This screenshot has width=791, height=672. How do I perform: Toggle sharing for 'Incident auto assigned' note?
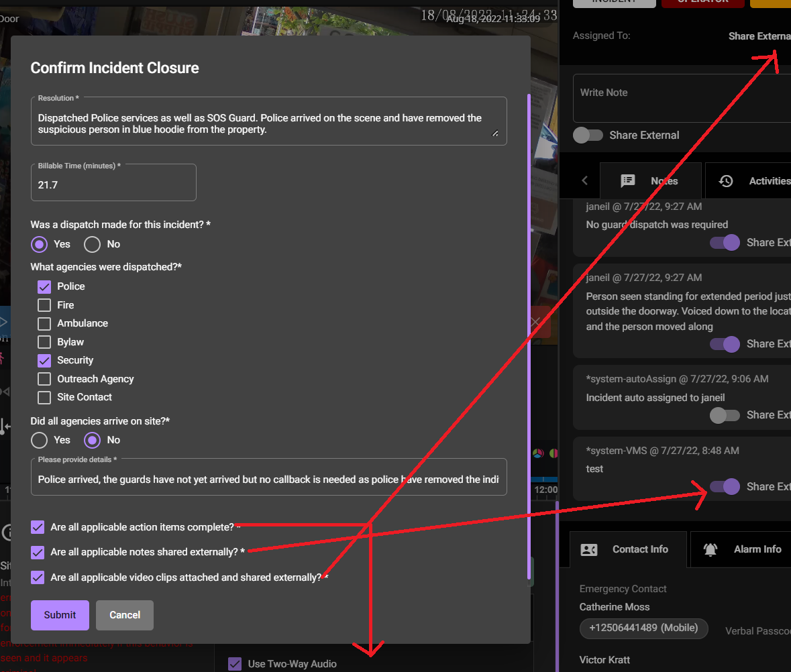[x=725, y=415]
